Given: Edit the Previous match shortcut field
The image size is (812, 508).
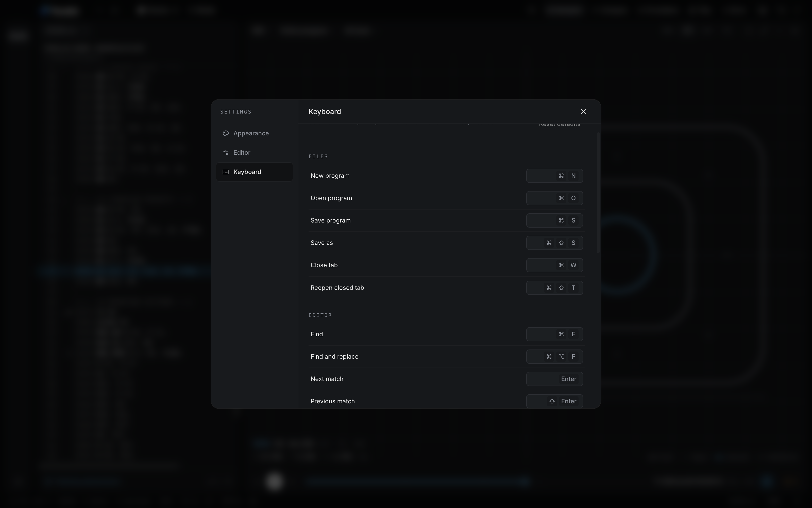Looking at the screenshot, I should (x=554, y=401).
